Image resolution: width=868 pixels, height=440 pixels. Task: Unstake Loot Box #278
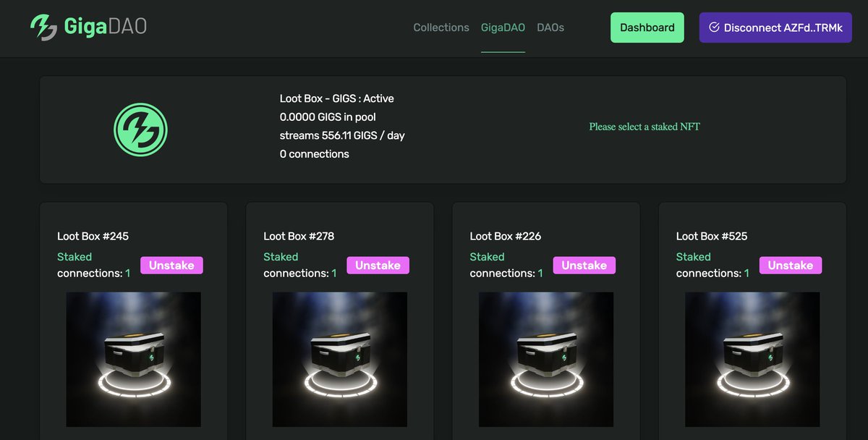[378, 266]
